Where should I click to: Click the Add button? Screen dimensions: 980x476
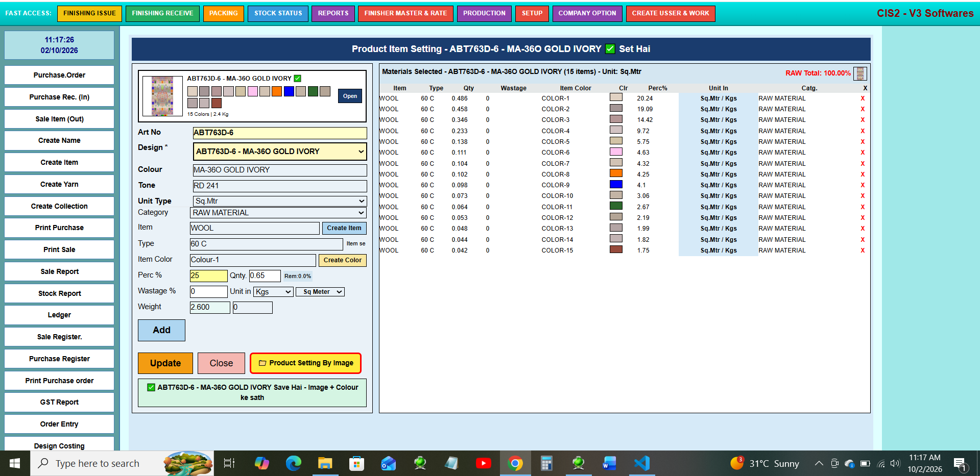(x=161, y=330)
